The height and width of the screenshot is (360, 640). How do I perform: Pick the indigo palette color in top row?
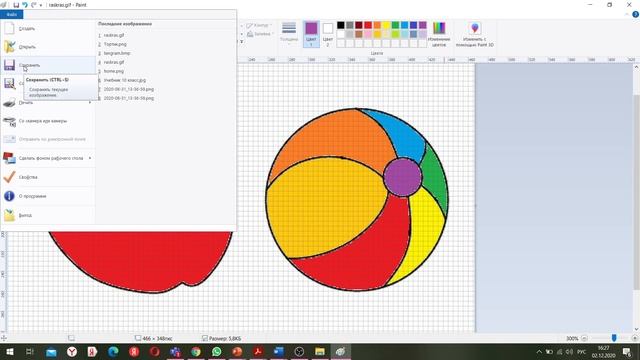(413, 25)
